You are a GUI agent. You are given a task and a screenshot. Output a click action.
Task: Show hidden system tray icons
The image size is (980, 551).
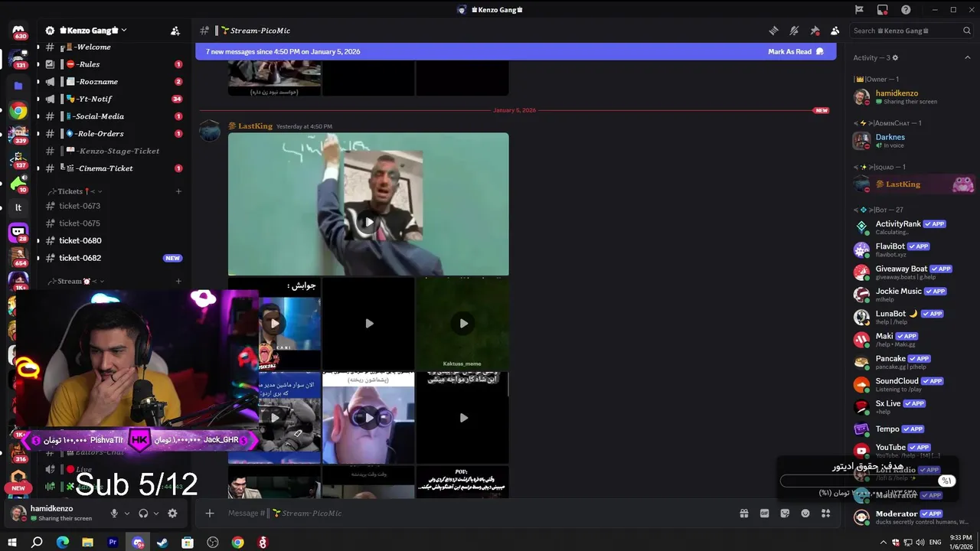click(884, 543)
